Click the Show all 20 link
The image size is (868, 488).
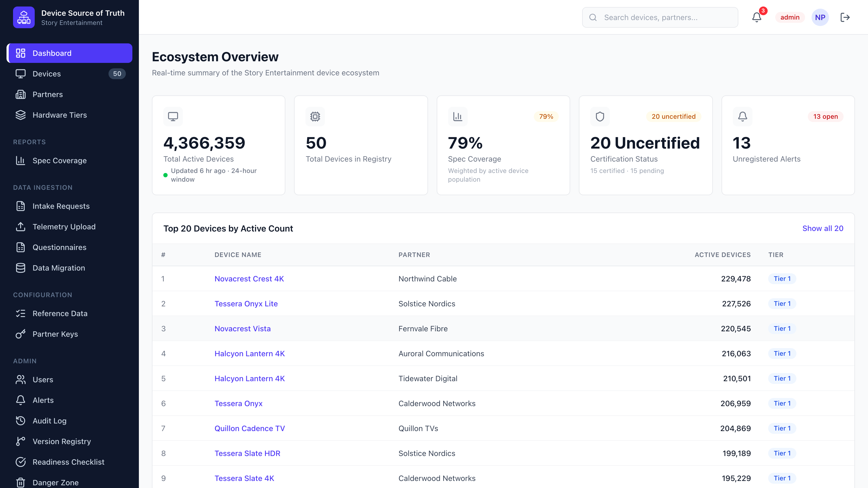click(x=822, y=228)
